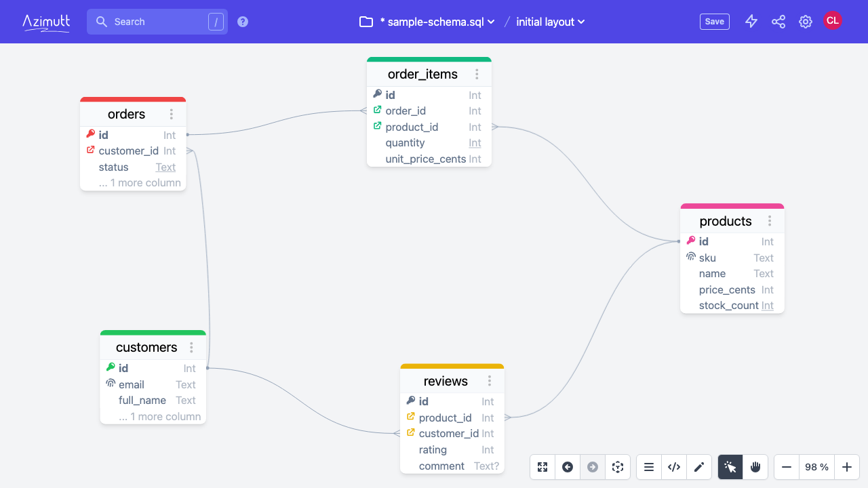Open the table list icon
This screenshot has width=868, height=488.
[x=649, y=467]
